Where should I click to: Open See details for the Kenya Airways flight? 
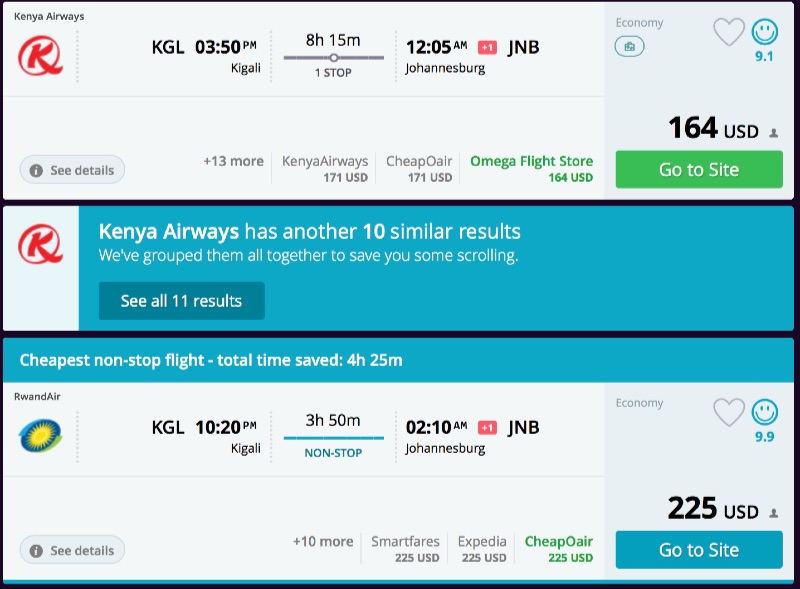pyautogui.click(x=72, y=170)
